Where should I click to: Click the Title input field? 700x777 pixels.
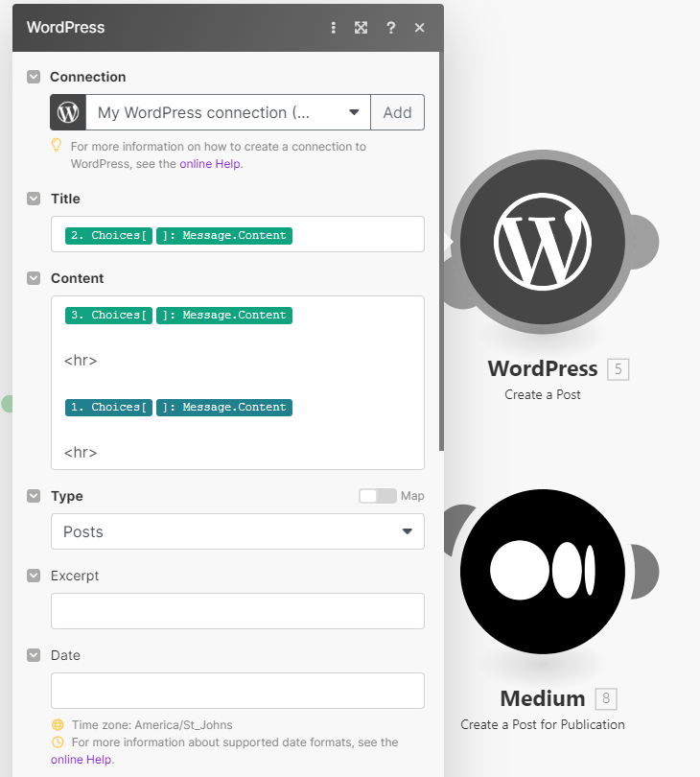[x=238, y=234]
